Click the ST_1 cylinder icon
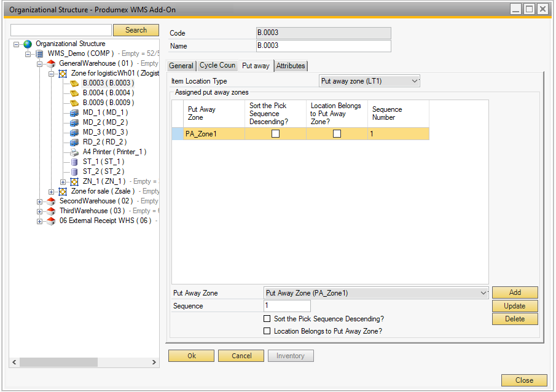 (x=74, y=162)
